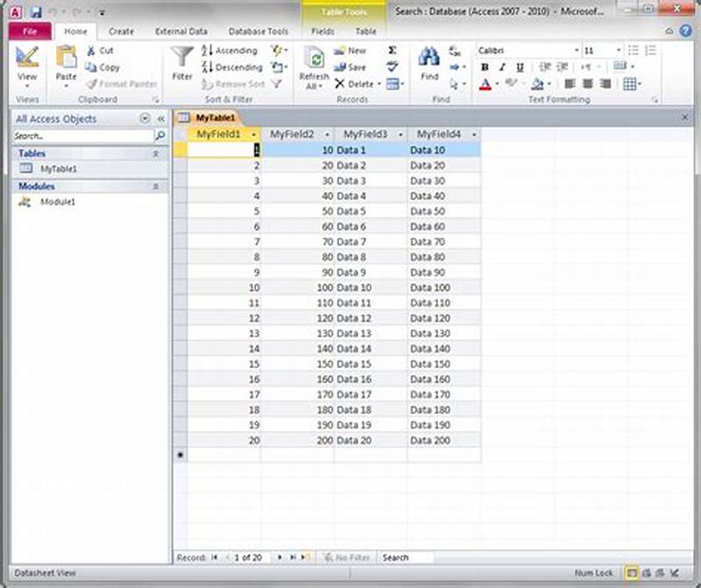Toggle italic formatting
Screen dimensions: 701x588
[502, 67]
